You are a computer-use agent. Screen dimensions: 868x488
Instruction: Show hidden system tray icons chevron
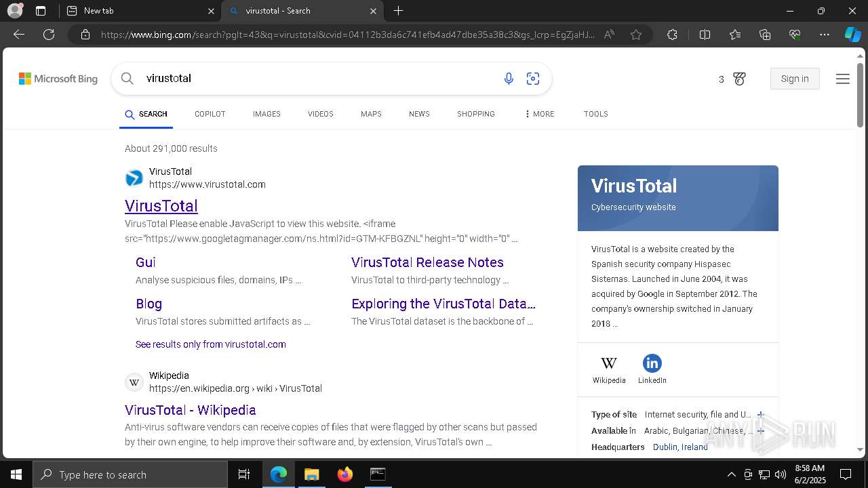pyautogui.click(x=731, y=474)
